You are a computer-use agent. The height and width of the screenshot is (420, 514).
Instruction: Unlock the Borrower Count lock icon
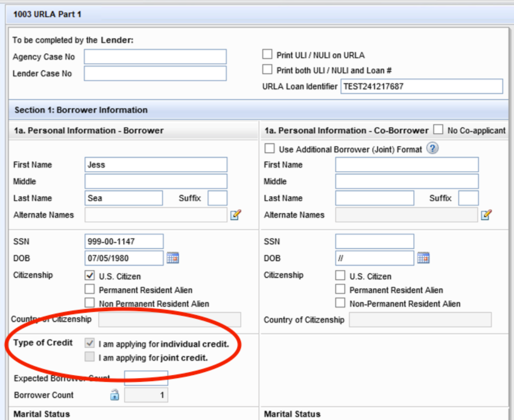coord(115,395)
